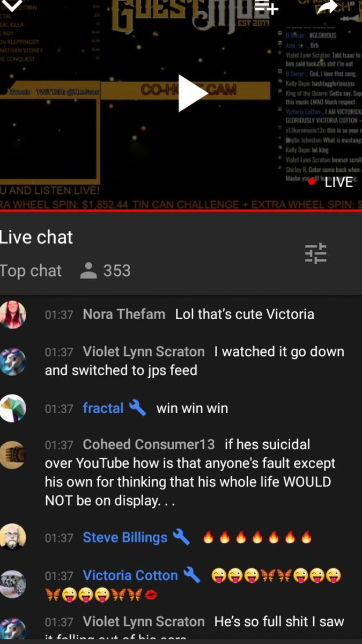Open Nora Thefam's profile avatar
362x644 pixels.
tap(13, 314)
